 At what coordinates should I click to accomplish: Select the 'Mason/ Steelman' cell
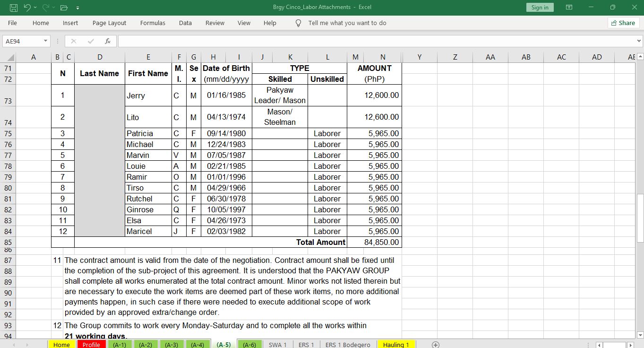click(x=280, y=117)
